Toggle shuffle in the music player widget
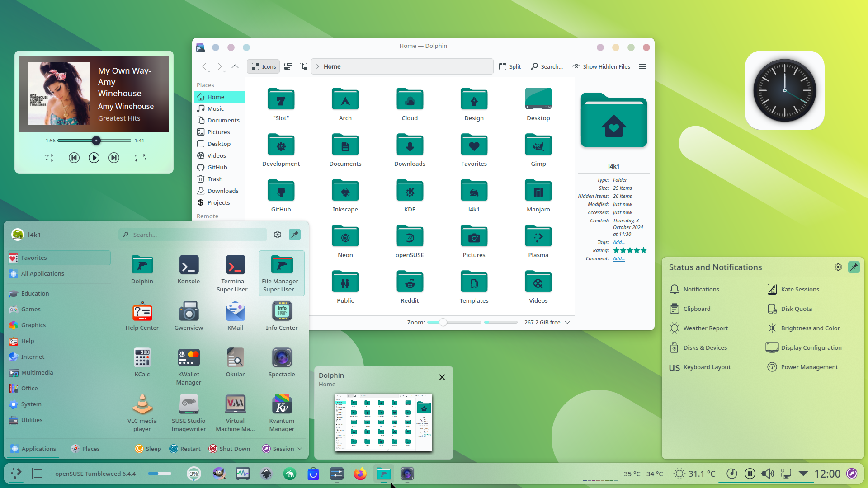 tap(47, 158)
